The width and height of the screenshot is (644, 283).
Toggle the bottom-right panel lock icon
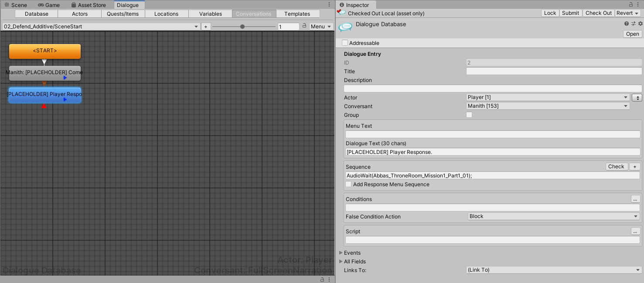(x=322, y=280)
